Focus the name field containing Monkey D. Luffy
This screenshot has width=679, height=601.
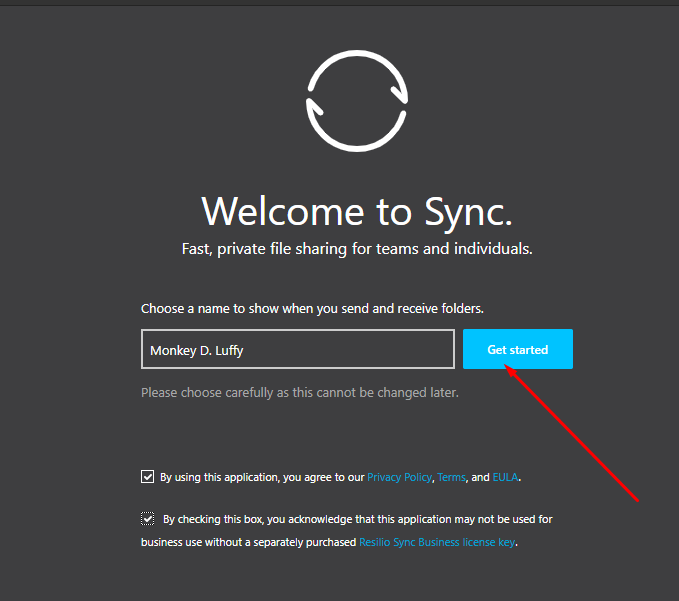[x=298, y=349]
